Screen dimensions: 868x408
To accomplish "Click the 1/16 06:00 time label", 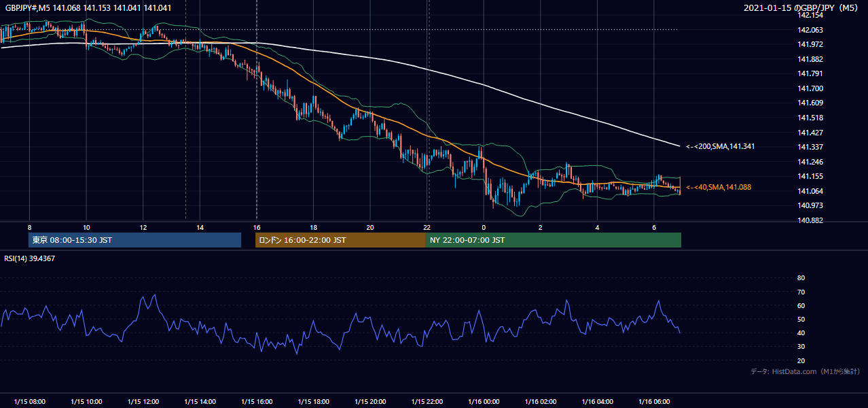I will point(654,402).
